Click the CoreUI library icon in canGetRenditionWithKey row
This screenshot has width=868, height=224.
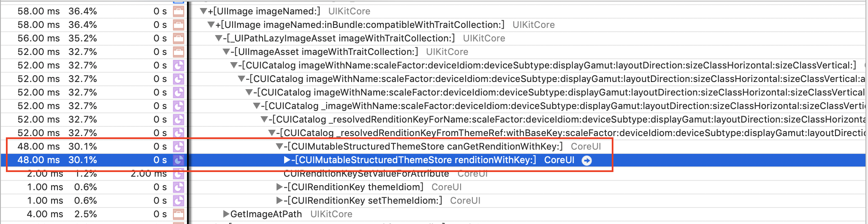(179, 147)
